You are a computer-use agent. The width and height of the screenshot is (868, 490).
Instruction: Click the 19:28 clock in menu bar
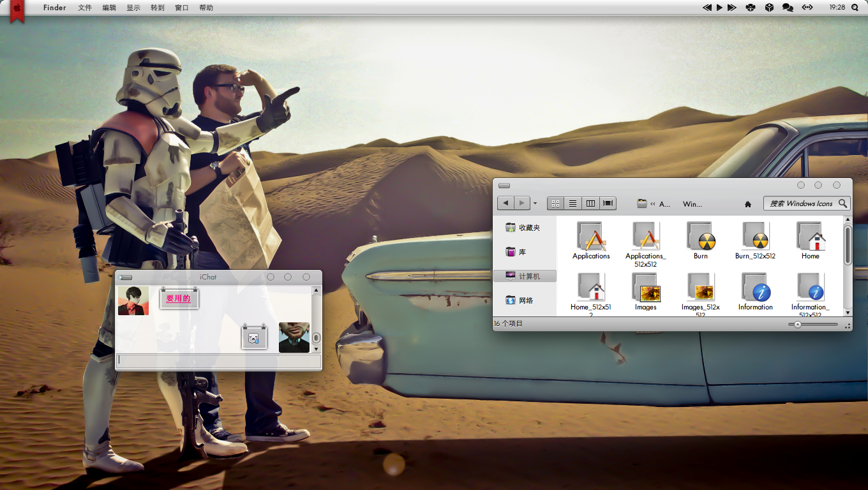pyautogui.click(x=837, y=8)
